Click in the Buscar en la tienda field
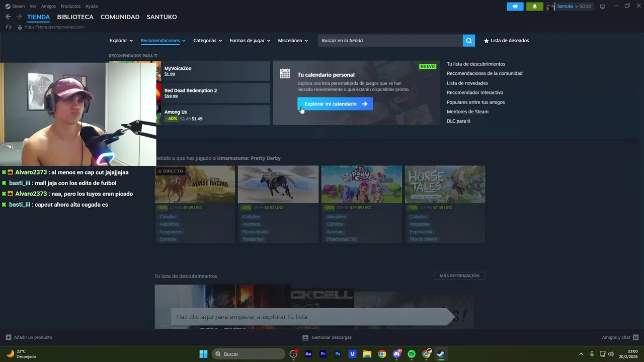 coord(390,41)
